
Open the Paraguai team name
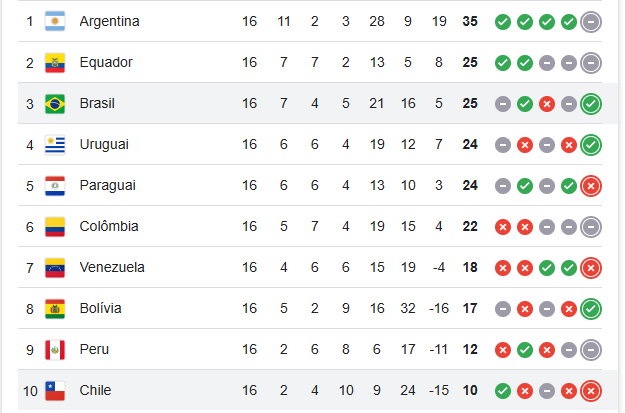pos(108,186)
